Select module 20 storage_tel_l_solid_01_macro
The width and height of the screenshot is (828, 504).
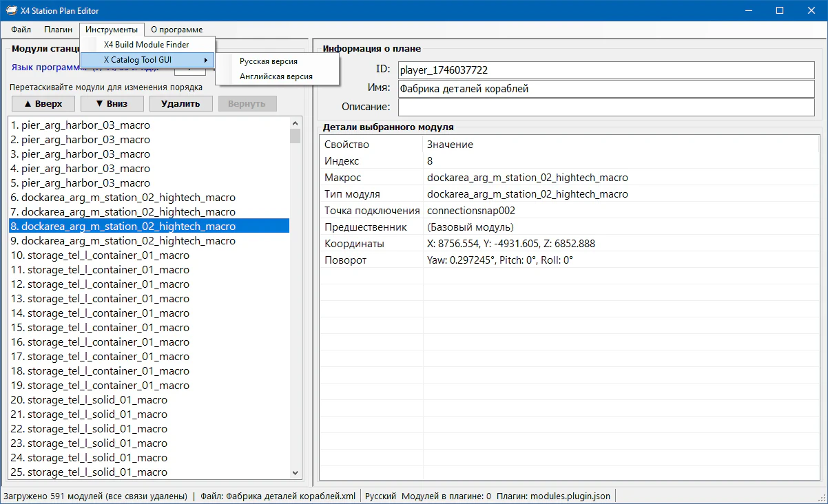pyautogui.click(x=88, y=400)
